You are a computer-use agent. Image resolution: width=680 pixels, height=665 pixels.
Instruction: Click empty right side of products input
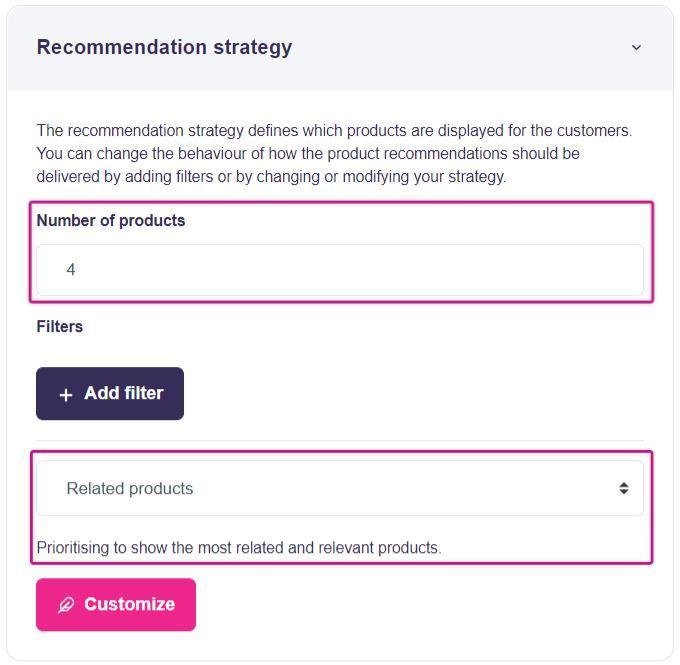tap(500, 270)
